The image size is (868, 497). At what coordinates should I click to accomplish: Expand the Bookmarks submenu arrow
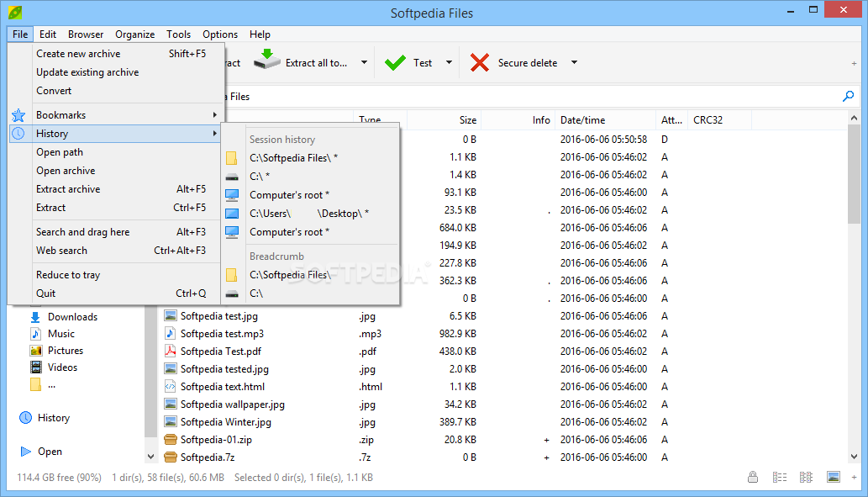(215, 115)
